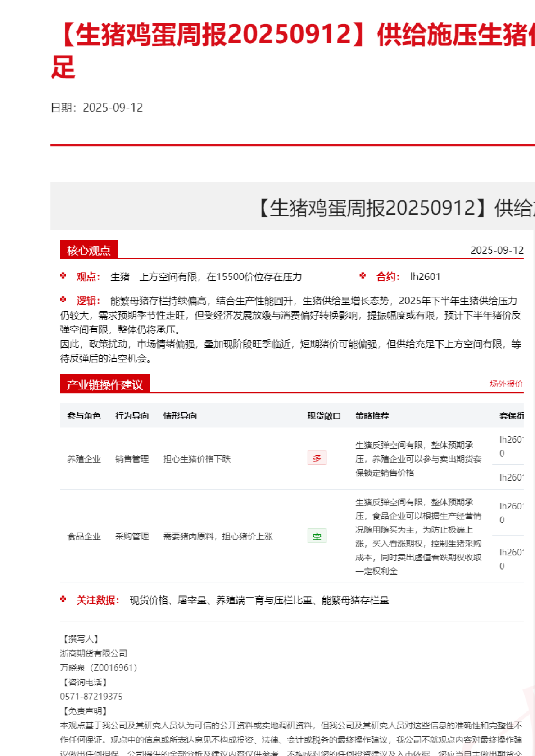This screenshot has height=756, width=535.
Task: Click the red diamond bullet beside 关注数据
Action: tap(63, 599)
